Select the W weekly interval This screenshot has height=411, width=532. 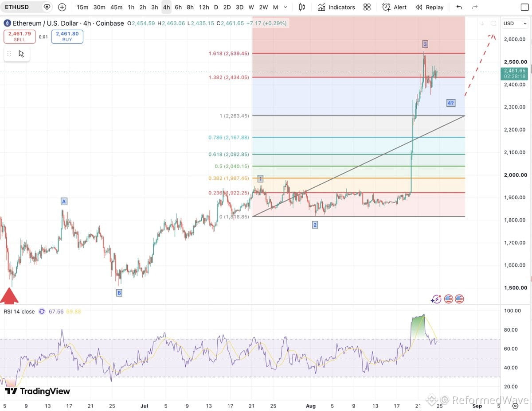click(x=251, y=7)
